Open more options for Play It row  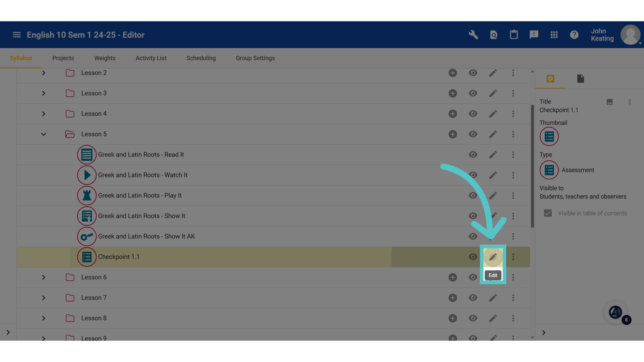(x=513, y=195)
